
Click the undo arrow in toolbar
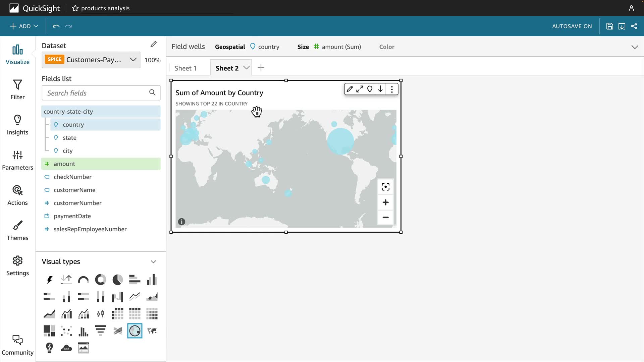[x=56, y=26]
